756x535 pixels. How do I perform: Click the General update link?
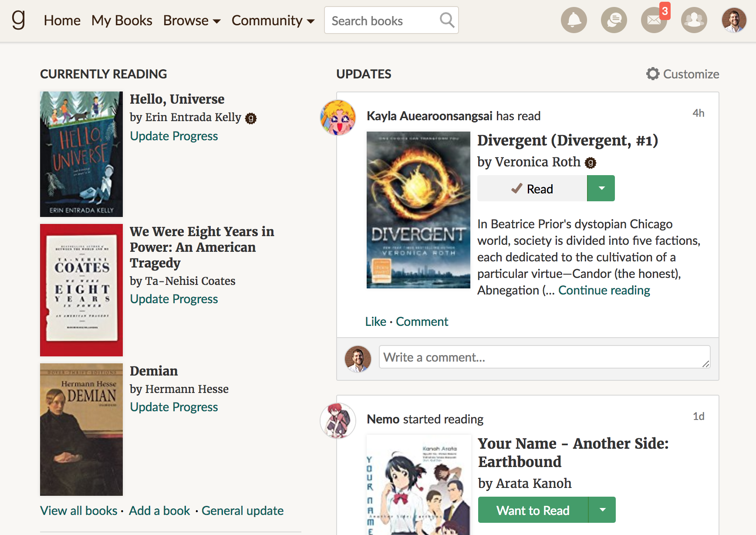point(243,511)
